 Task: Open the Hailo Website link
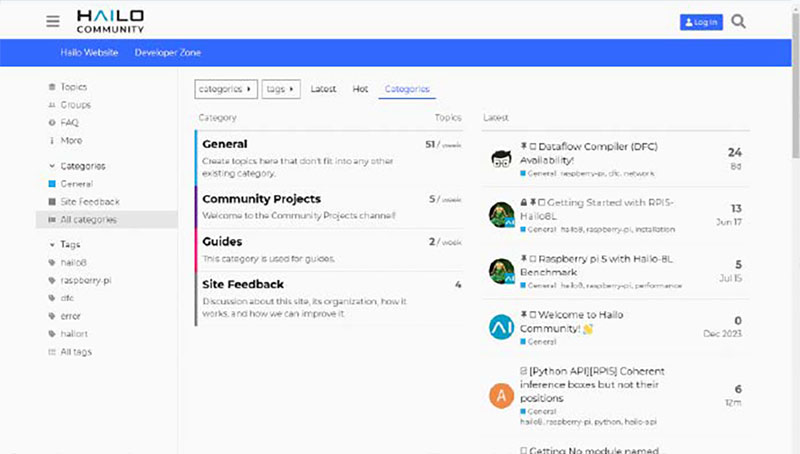(89, 53)
